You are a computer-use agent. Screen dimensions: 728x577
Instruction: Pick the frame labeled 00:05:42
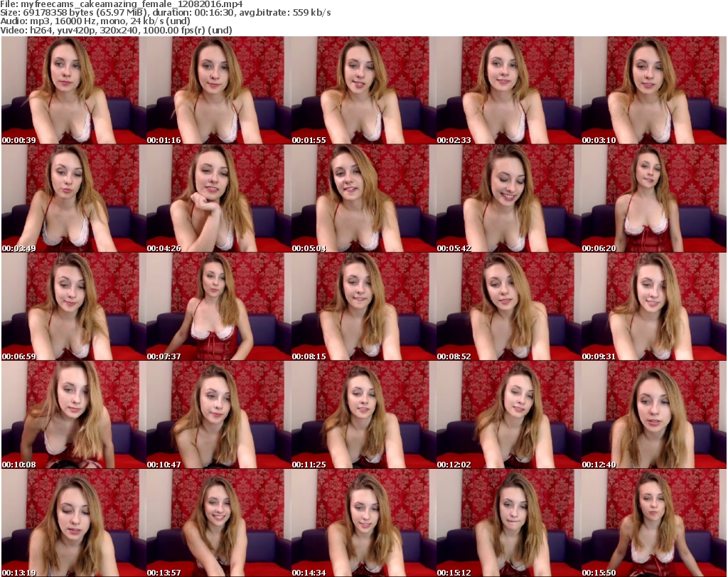(x=508, y=198)
